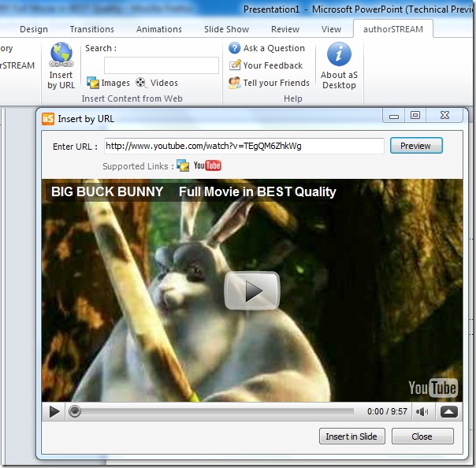The image size is (476, 468).
Task: Open About aS Desktop info
Action: coord(339,66)
